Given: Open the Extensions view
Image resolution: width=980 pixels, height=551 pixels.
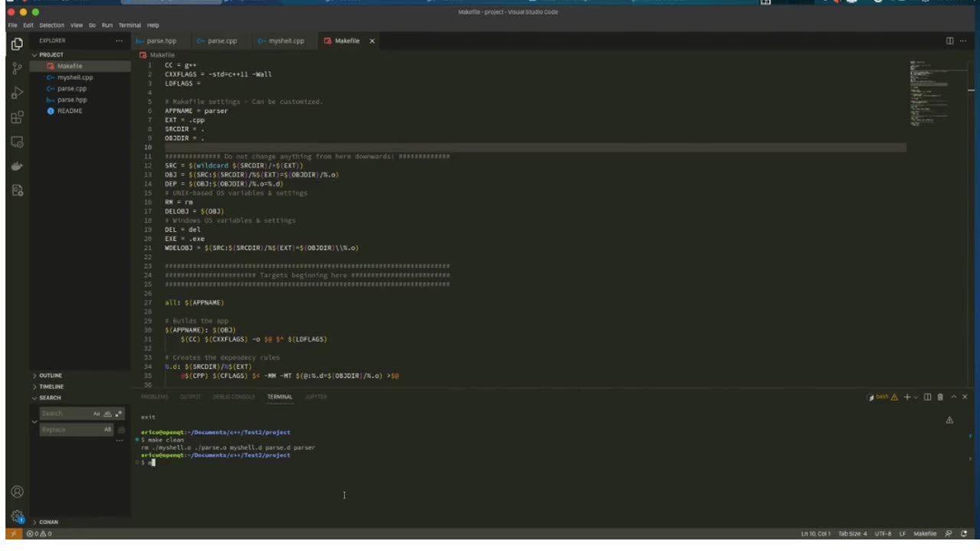Looking at the screenshot, I should click(x=17, y=118).
